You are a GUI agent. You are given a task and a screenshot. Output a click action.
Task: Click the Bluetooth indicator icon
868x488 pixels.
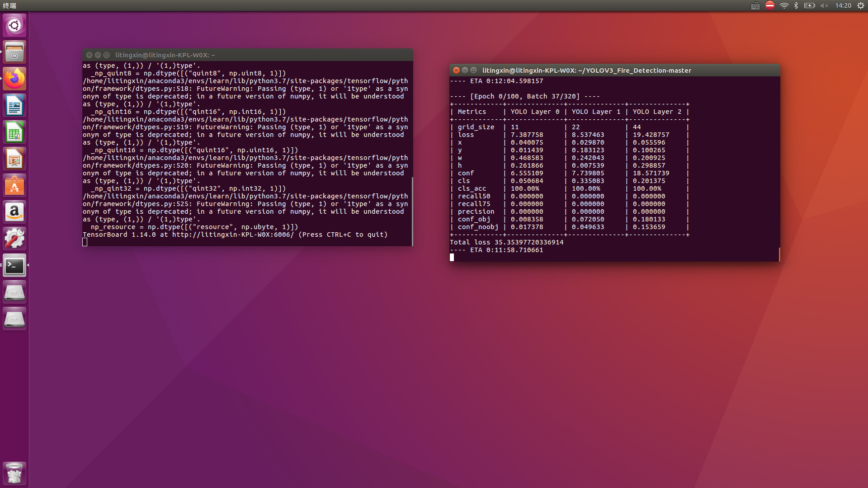tap(796, 5)
